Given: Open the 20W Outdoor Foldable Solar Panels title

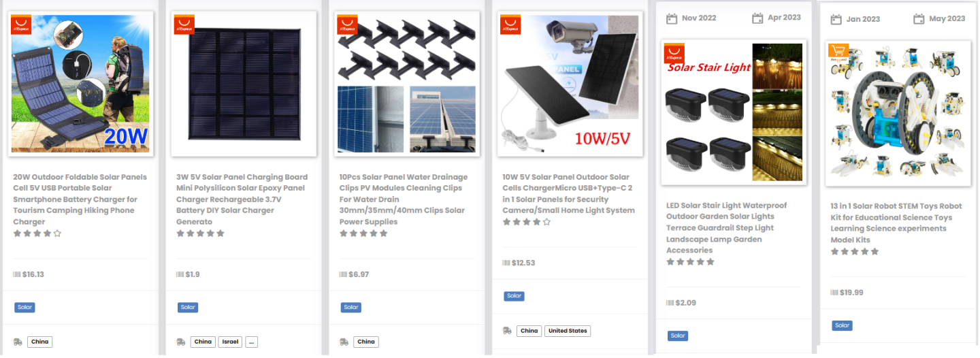Looking at the screenshot, I should click(80, 199).
